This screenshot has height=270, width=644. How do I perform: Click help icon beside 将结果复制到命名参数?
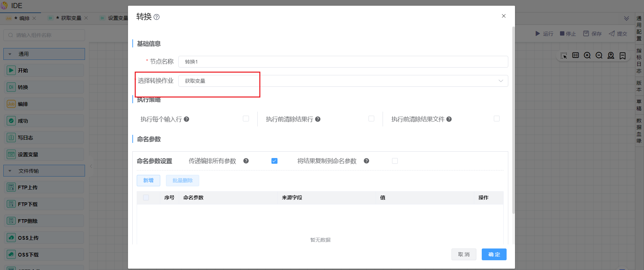367,161
